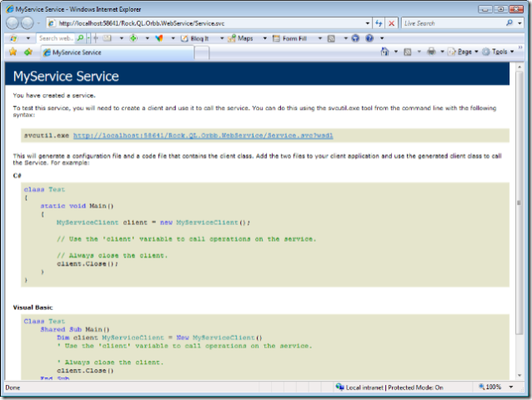
Task: Click the Local intranet security zone icon
Action: (x=339, y=387)
